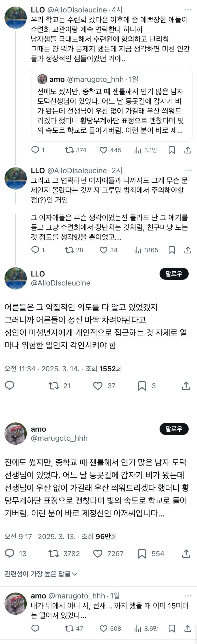Retweet amo's post with 3782 reposts
The height and width of the screenshot is (644, 197).
53,553
